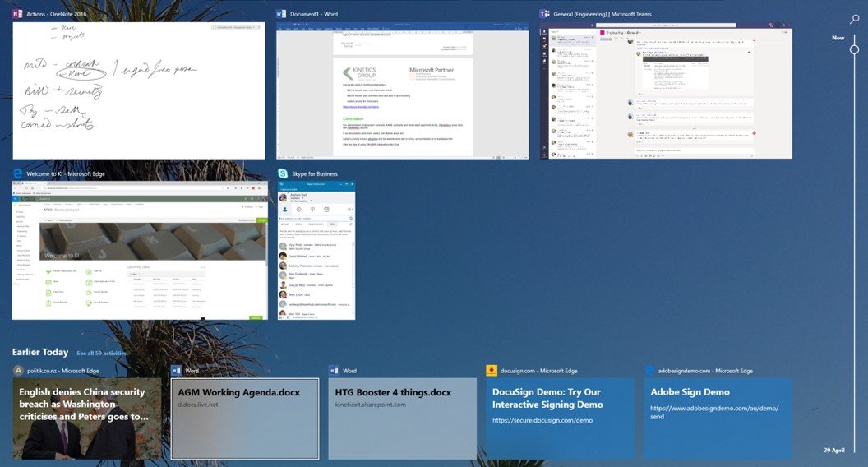Screen dimensions: 868x467
Task: Switch to the Document1 - Word window thumbnail
Action: click(x=403, y=91)
